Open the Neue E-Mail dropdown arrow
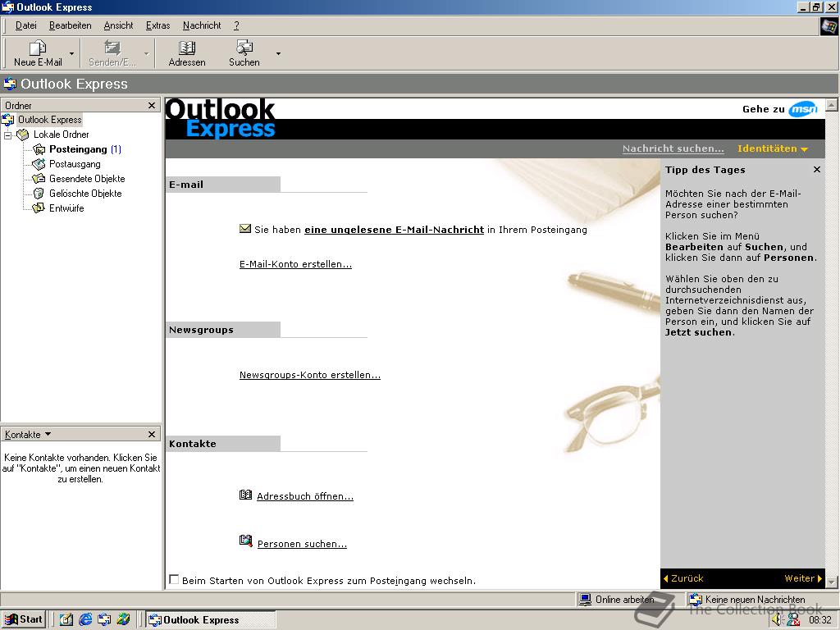Image resolution: width=840 pixels, height=630 pixels. click(x=72, y=53)
